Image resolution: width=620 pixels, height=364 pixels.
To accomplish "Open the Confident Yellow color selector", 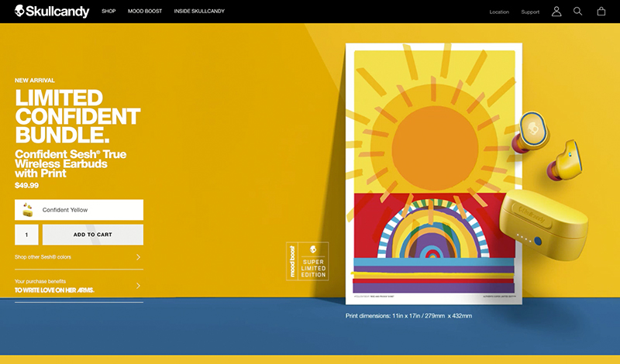I will tap(79, 210).
